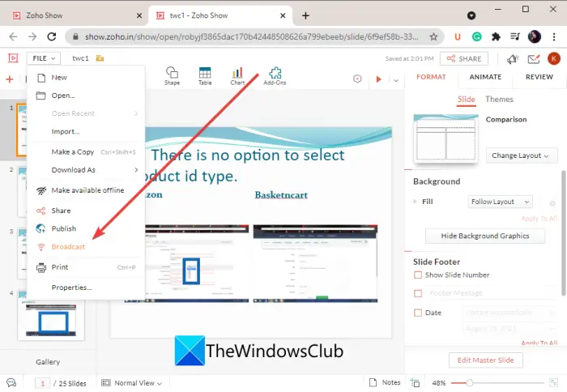The image size is (567, 392).
Task: Open the Chrome three-dot menu
Action: [553, 36]
